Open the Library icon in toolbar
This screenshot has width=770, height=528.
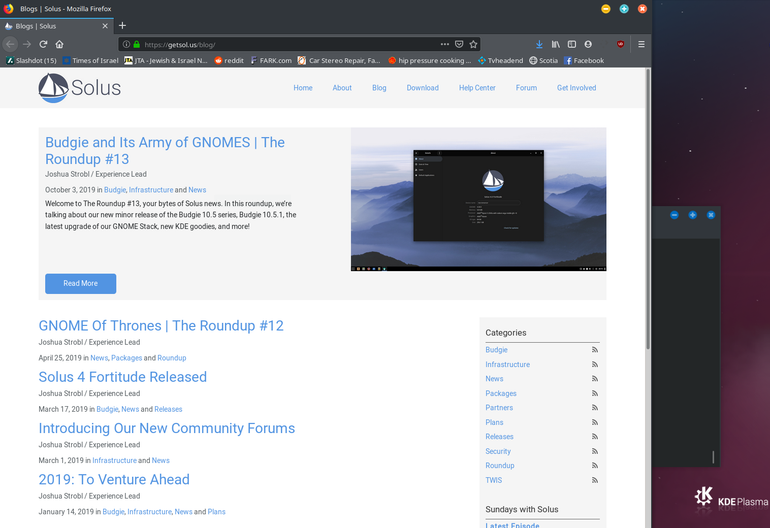pos(555,44)
